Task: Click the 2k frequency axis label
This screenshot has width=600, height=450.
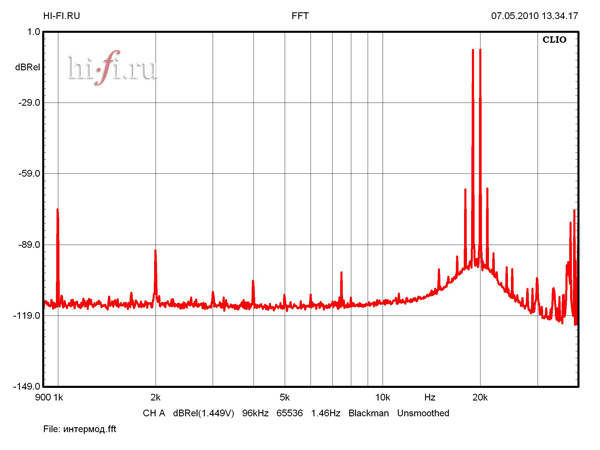Action: (155, 398)
